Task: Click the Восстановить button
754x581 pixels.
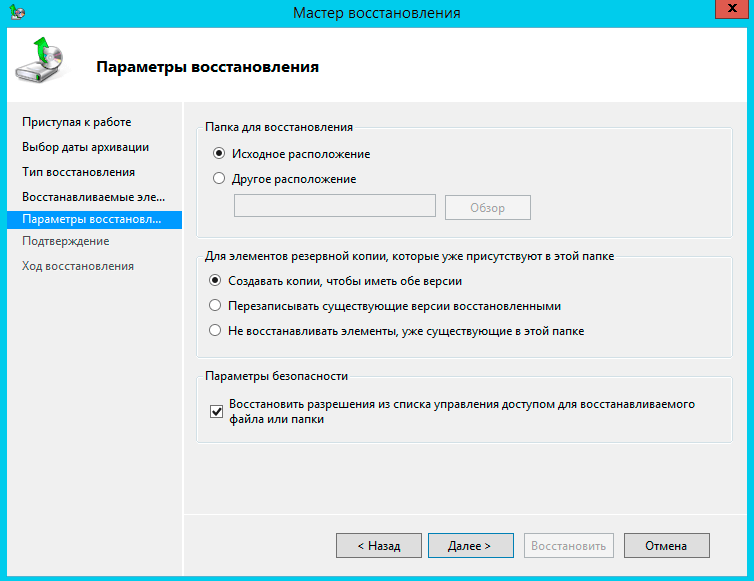Action: (568, 546)
